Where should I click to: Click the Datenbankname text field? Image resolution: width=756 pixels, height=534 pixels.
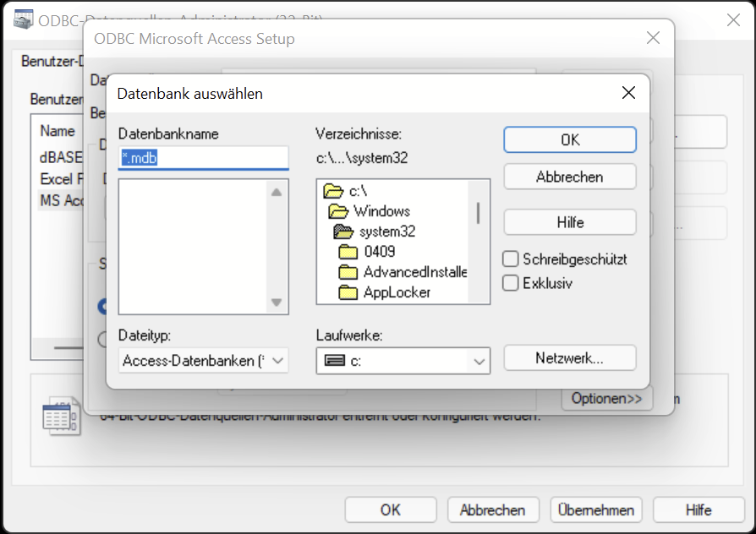pos(204,157)
